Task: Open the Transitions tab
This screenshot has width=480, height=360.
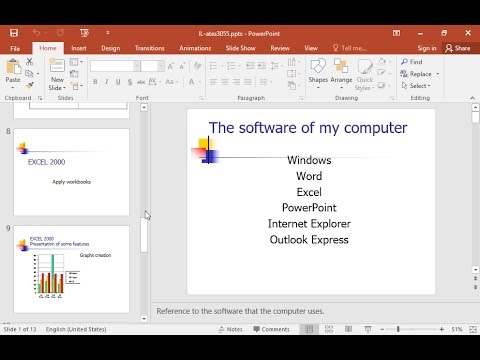Action: pyautogui.click(x=150, y=48)
